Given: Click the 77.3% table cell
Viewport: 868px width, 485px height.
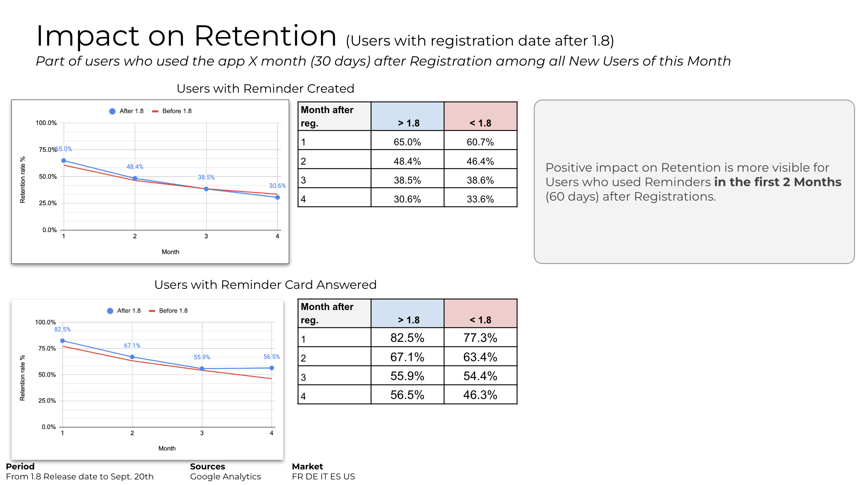Looking at the screenshot, I should (480, 338).
